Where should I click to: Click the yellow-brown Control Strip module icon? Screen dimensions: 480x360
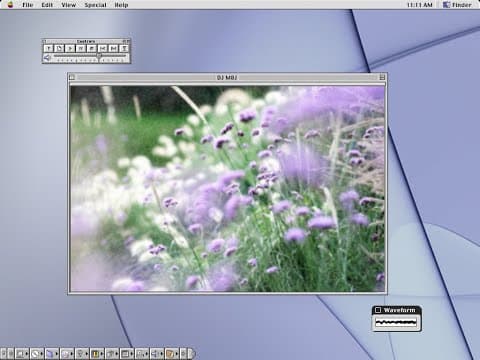pyautogui.click(x=95, y=353)
